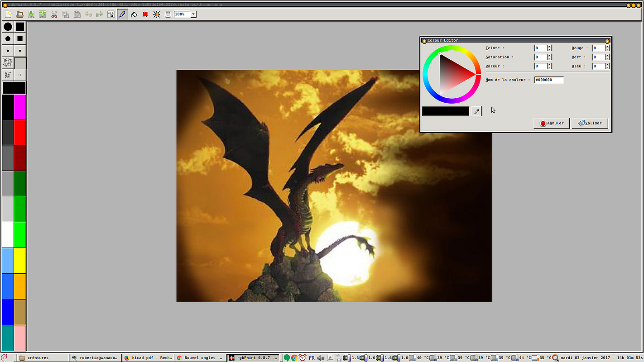Click the current colour box above the palette
Viewport: 644px width, 362px height.
click(x=14, y=88)
